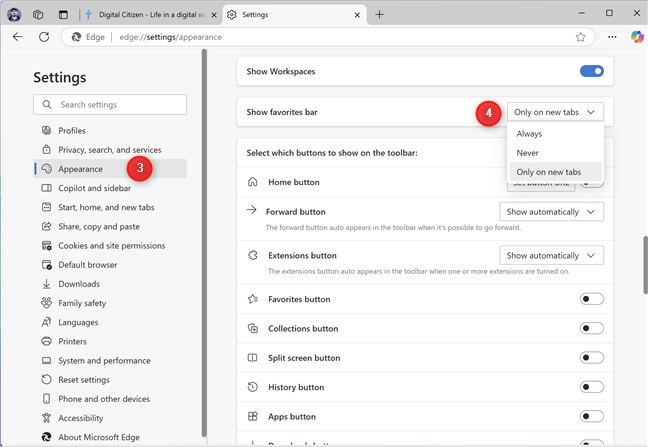Click the Home button house icon
This screenshot has height=447, width=648.
point(253,182)
